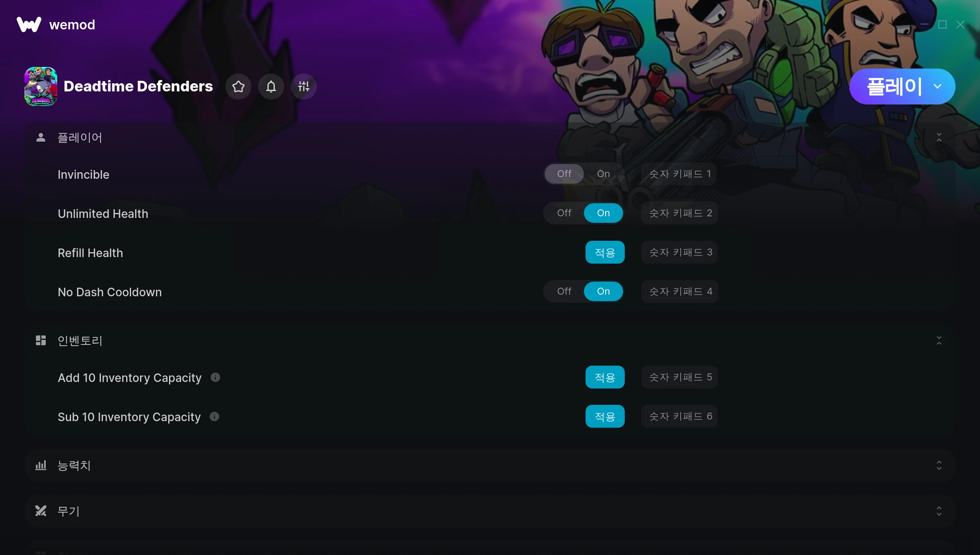Screen dimensions: 980x555
Task: Open the mod settings sliders icon
Action: click(x=304, y=87)
